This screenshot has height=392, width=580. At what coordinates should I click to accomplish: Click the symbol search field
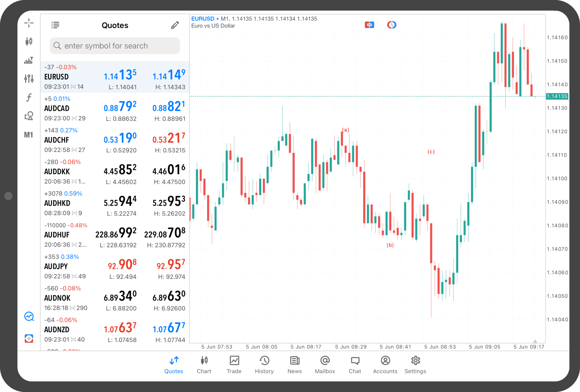115,46
